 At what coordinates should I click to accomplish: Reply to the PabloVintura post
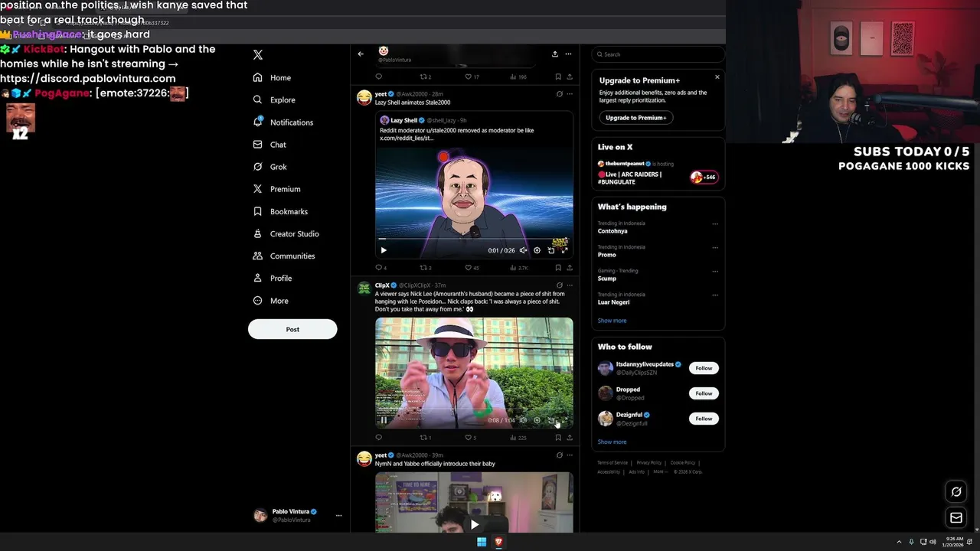tap(378, 77)
